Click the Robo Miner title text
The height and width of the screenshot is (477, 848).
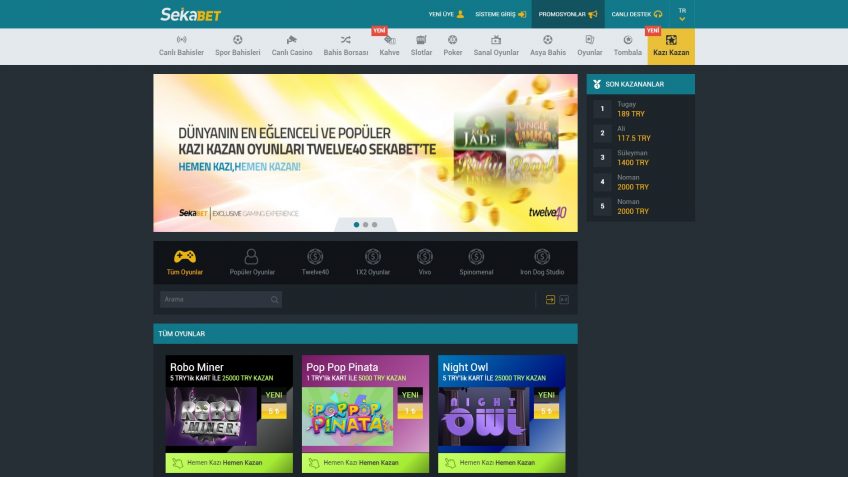coord(196,367)
